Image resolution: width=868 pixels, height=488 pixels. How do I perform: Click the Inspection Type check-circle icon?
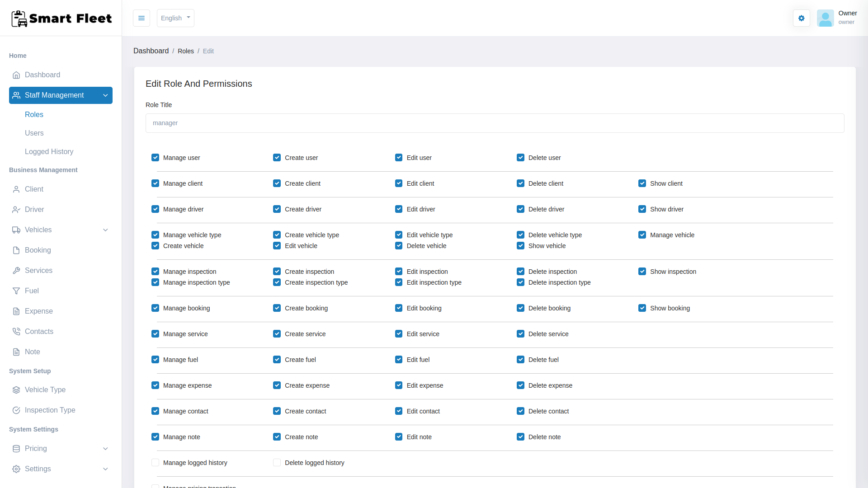point(16,410)
